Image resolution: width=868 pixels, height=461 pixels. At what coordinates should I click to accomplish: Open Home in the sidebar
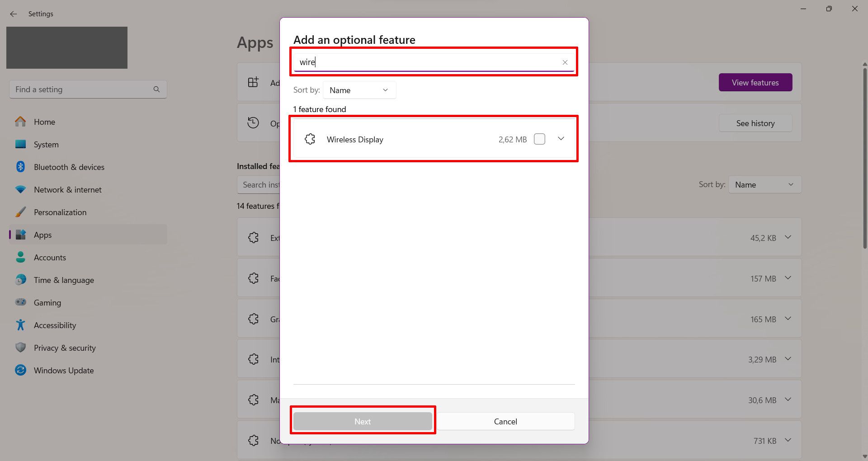44,122
